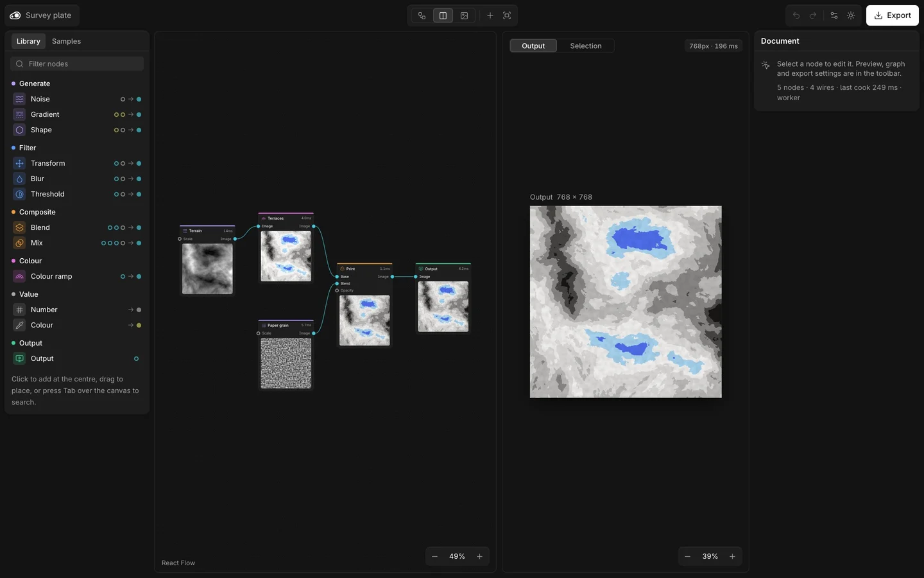The image size is (924, 578).
Task: Click the Export button
Action: [x=892, y=15]
